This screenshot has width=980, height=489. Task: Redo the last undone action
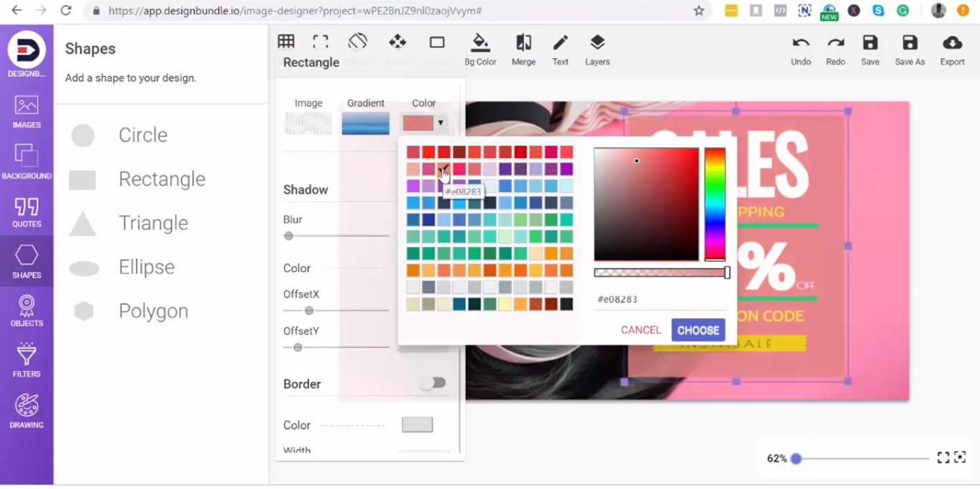click(x=836, y=49)
